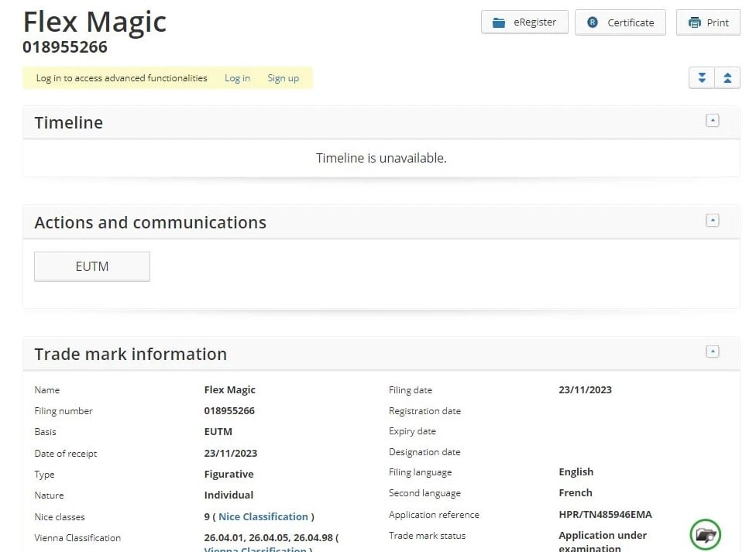Click the Timeline section heading
756x552 pixels.
click(69, 122)
